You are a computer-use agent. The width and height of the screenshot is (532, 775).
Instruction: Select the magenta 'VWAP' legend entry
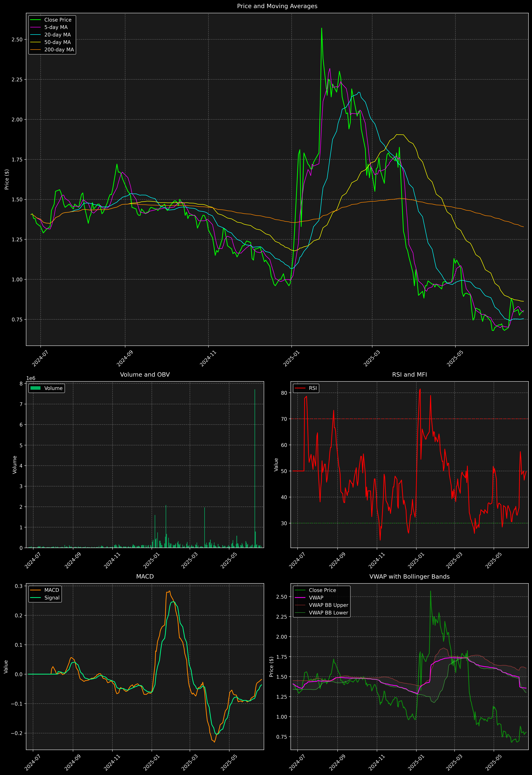(316, 598)
